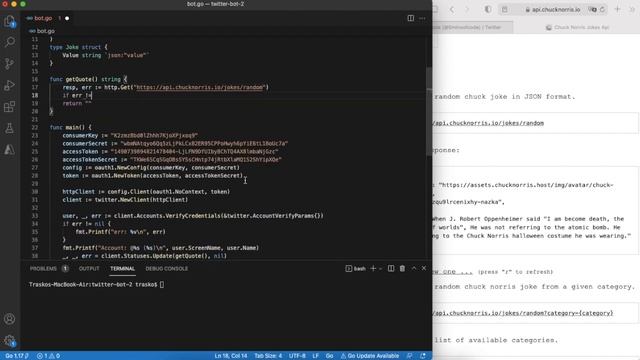Open Run and Debug view
The image size is (640, 360).
tap(9, 85)
